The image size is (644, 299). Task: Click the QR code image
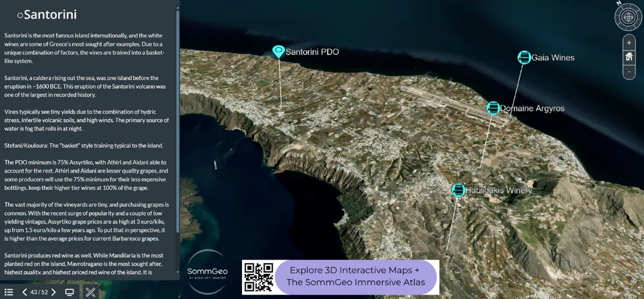coord(259,277)
